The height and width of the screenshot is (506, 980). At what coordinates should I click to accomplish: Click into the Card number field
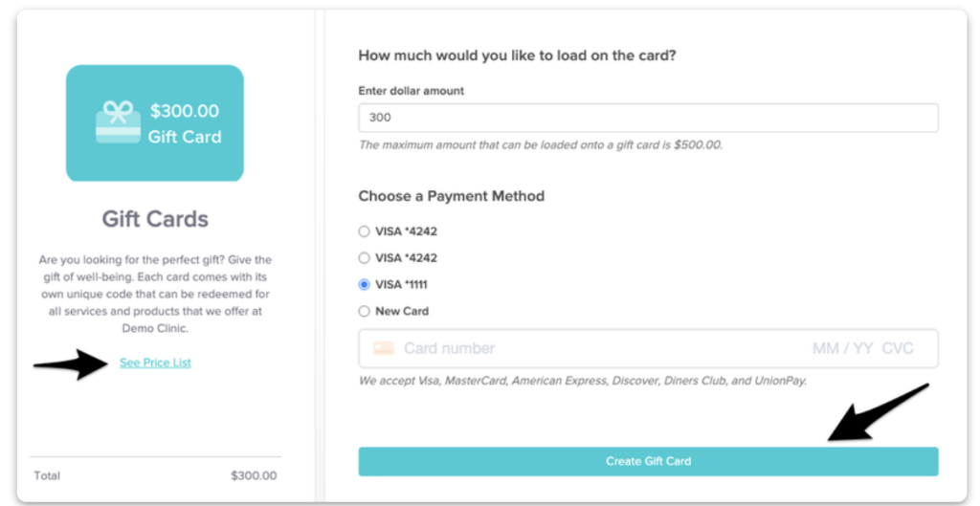[450, 348]
